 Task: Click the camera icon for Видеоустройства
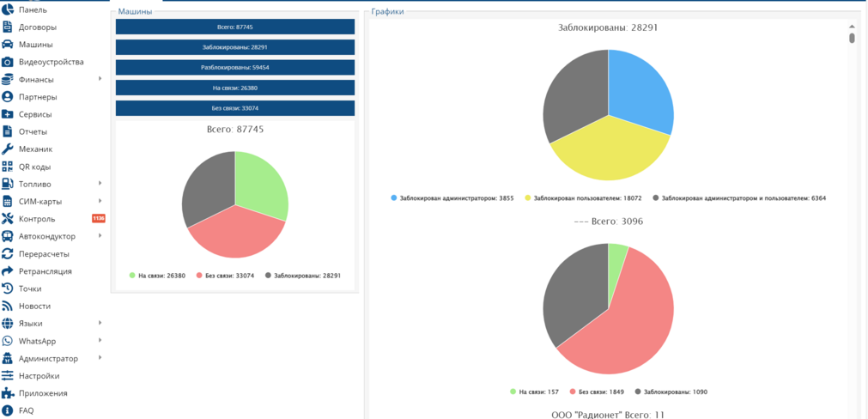[7, 62]
